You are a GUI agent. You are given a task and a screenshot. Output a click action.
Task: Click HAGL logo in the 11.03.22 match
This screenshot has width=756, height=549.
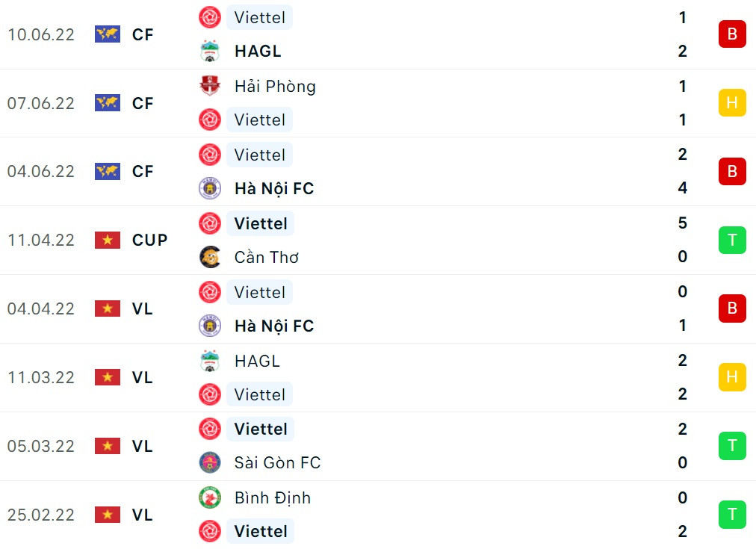pos(210,361)
